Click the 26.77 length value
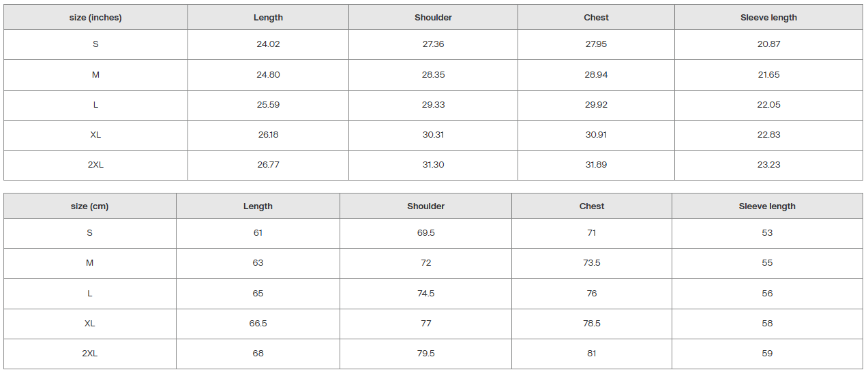The height and width of the screenshot is (372, 868). (268, 165)
